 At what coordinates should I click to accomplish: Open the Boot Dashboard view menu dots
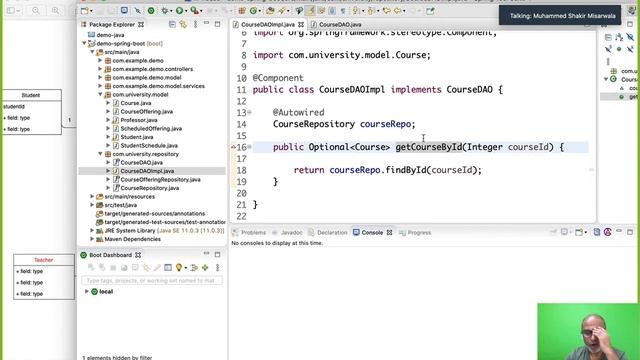tap(218, 268)
